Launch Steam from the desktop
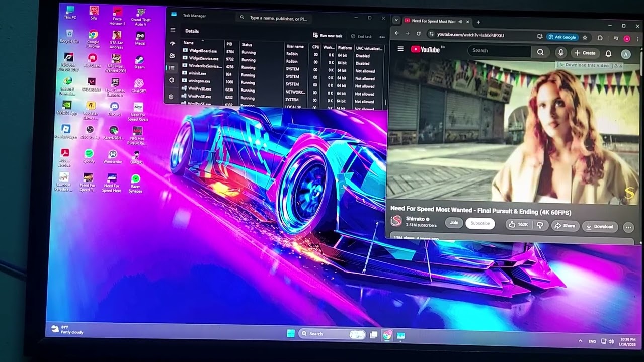The image size is (644, 362). pyautogui.click(x=139, y=62)
